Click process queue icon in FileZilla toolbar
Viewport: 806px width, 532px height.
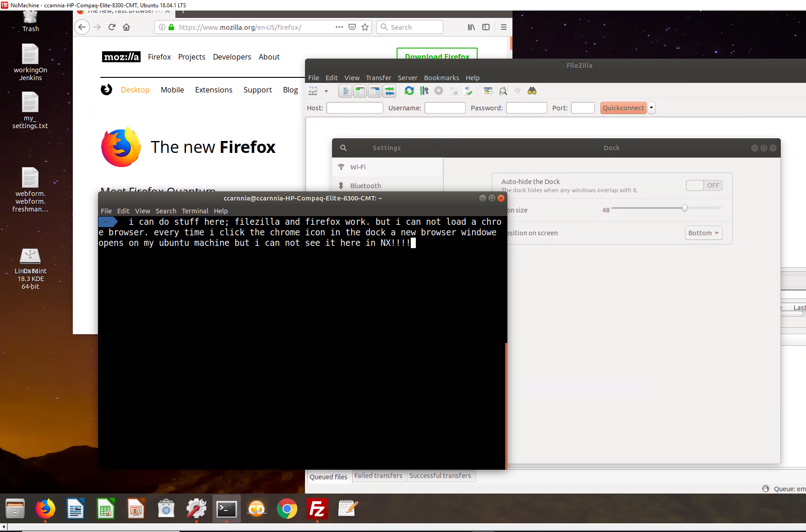click(x=424, y=91)
